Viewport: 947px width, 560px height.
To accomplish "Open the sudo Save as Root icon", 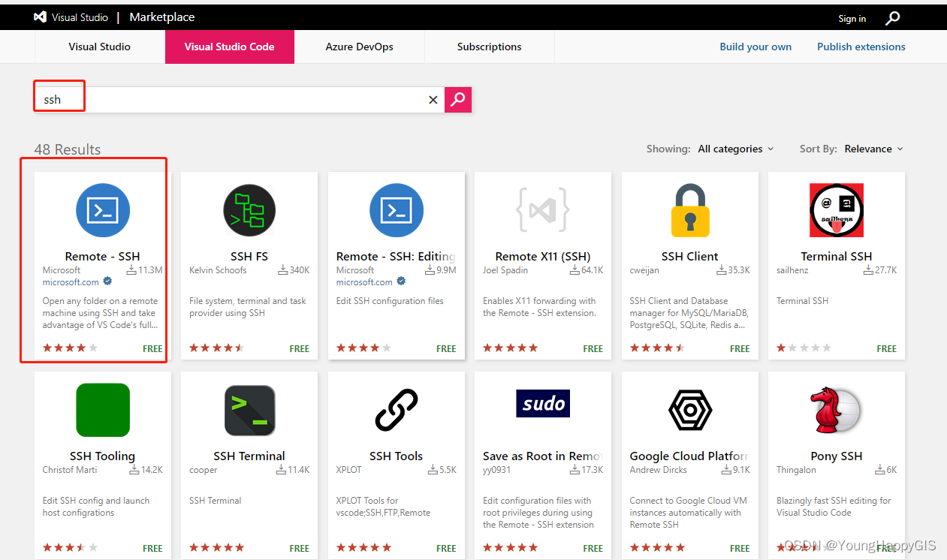I will point(543,404).
